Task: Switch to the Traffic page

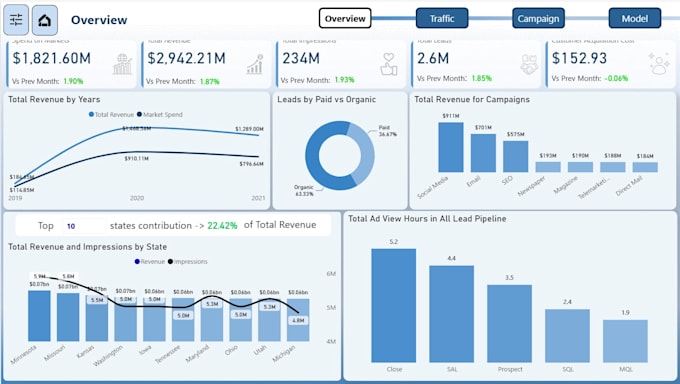Action: [x=442, y=18]
